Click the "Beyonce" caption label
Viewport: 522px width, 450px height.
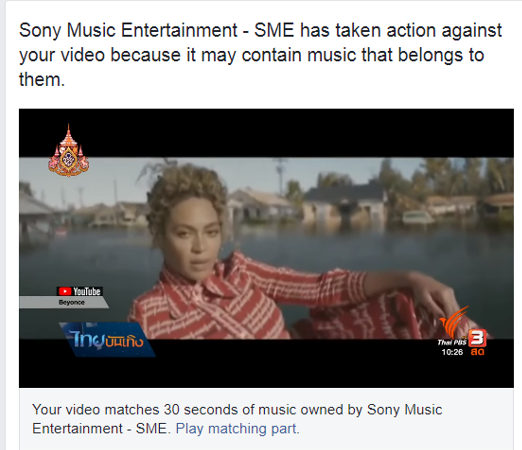(71, 302)
